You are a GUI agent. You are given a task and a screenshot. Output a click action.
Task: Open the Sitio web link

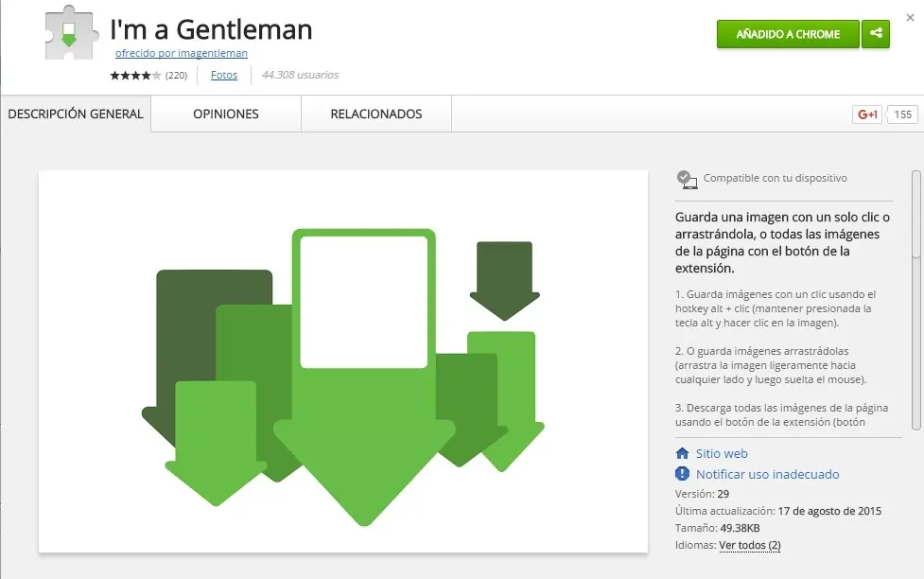[722, 453]
